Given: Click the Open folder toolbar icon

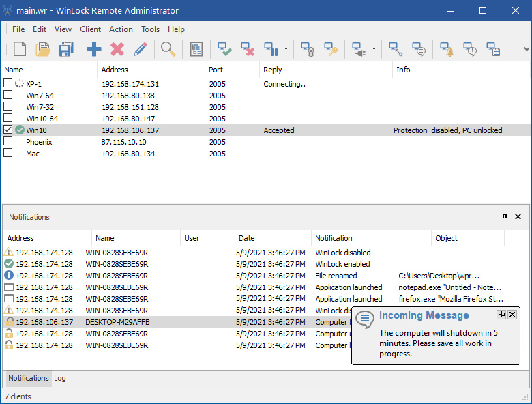Looking at the screenshot, I should (x=43, y=49).
